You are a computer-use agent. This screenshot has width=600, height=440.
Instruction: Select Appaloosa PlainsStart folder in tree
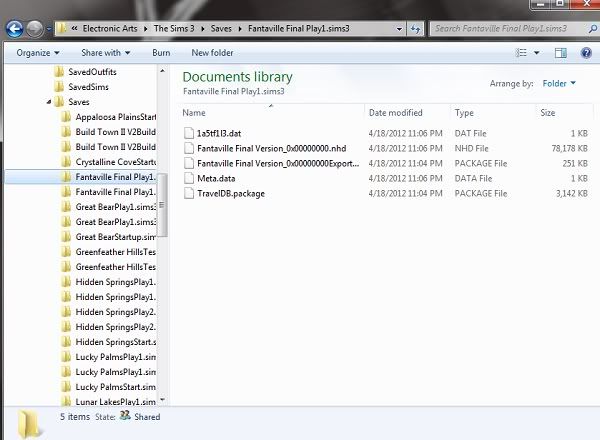[116, 117]
